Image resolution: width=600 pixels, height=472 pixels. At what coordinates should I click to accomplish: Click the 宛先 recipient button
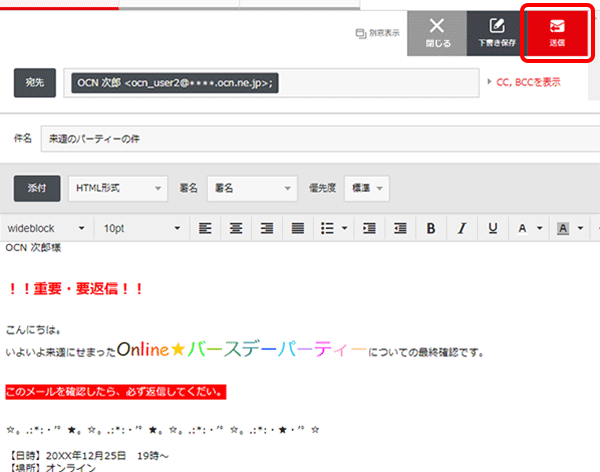click(x=35, y=83)
